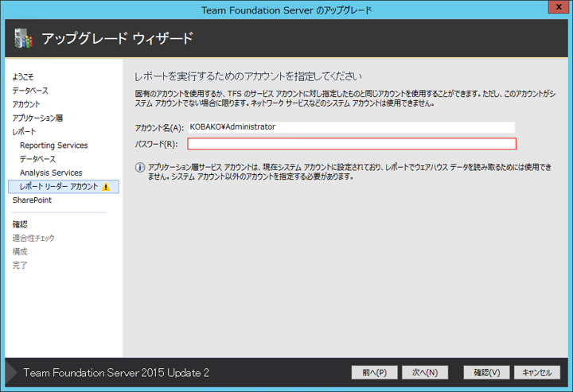Open the Reporting Services step
The width and height of the screenshot is (573, 392).
[x=53, y=146]
